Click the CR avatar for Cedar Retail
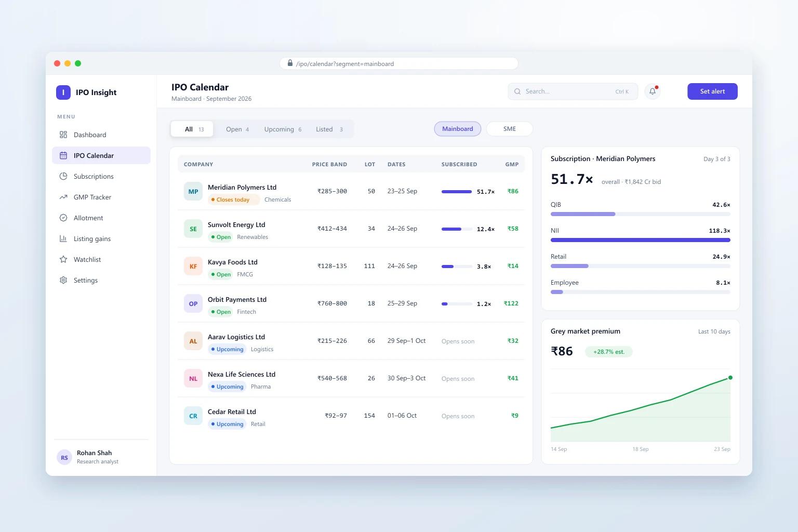 pos(193,416)
